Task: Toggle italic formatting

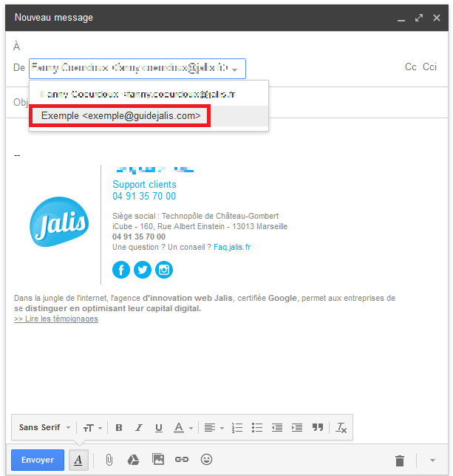Action: (x=138, y=427)
